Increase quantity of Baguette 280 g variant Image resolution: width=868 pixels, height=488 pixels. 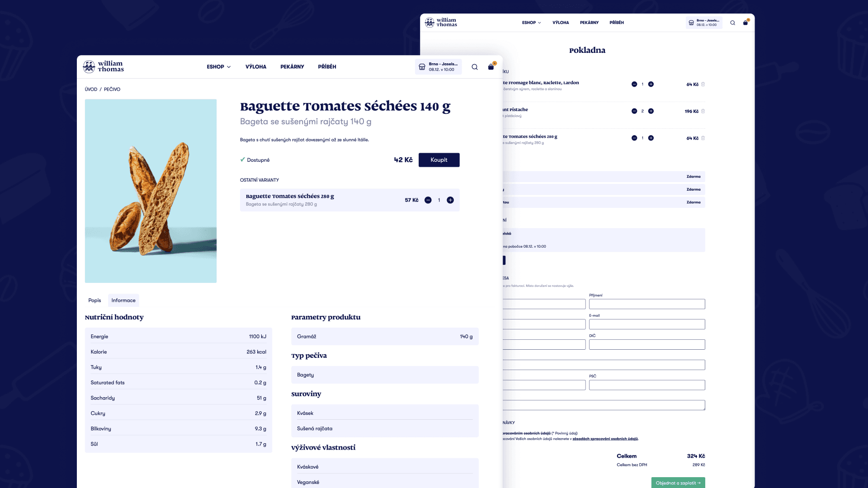[450, 200]
